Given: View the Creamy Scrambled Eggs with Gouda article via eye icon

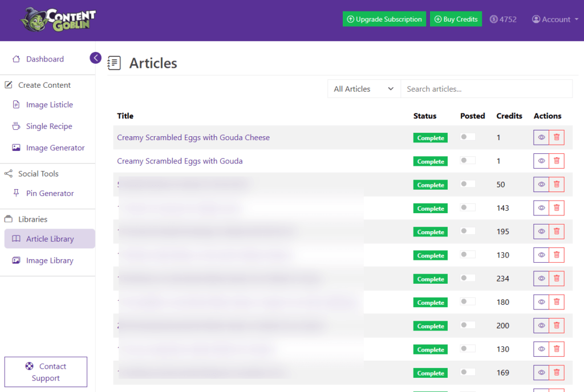Looking at the screenshot, I should click(x=541, y=161).
